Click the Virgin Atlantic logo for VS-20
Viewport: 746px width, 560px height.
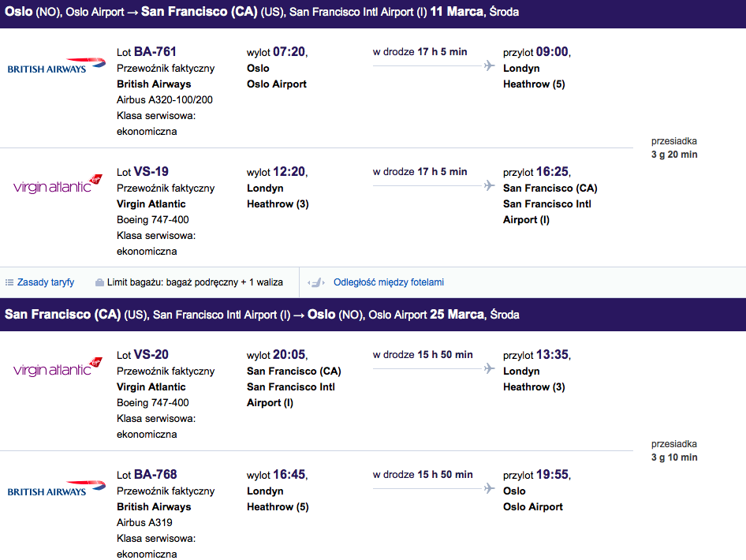[58, 368]
